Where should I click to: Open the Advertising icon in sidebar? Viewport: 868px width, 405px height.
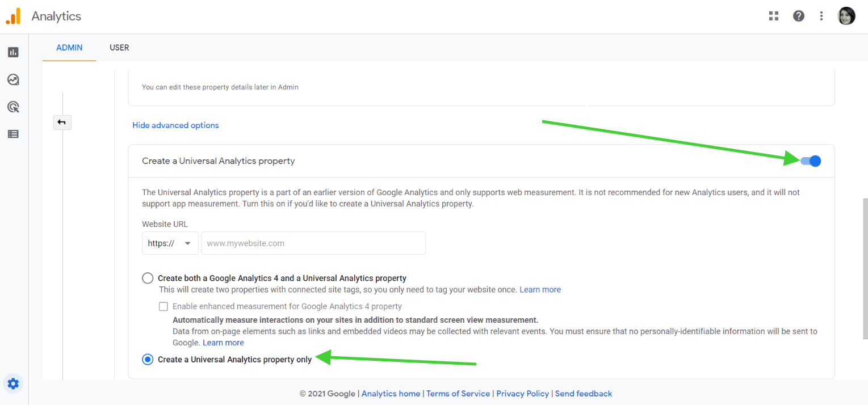13,107
